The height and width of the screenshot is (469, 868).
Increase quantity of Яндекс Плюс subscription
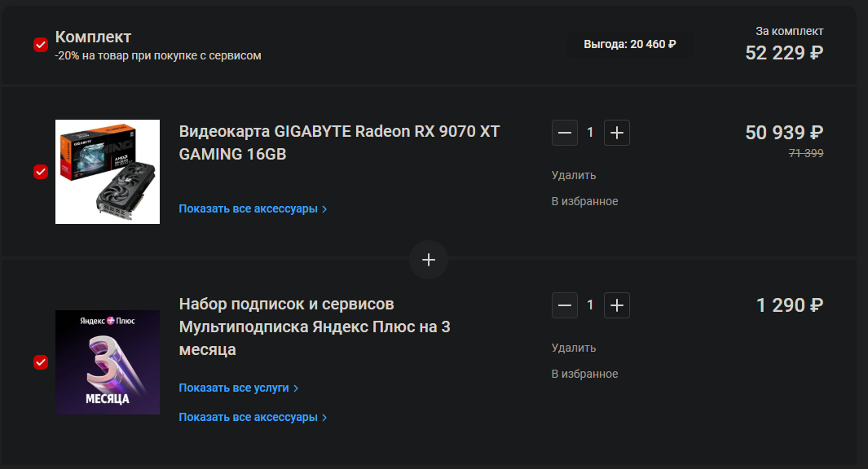617,305
